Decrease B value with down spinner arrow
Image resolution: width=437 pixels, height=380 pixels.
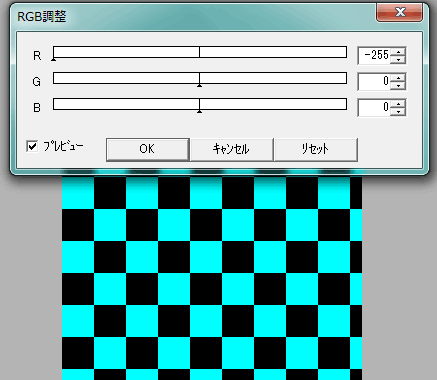coord(398,111)
